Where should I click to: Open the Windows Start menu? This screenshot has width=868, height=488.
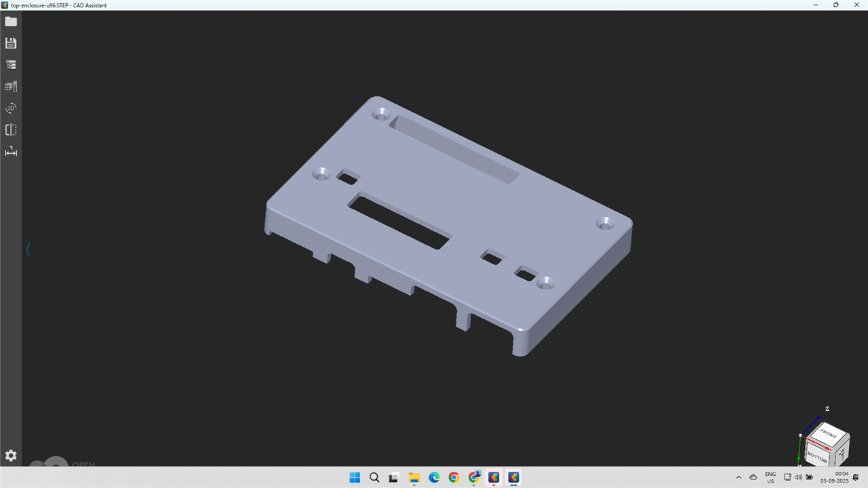point(355,477)
